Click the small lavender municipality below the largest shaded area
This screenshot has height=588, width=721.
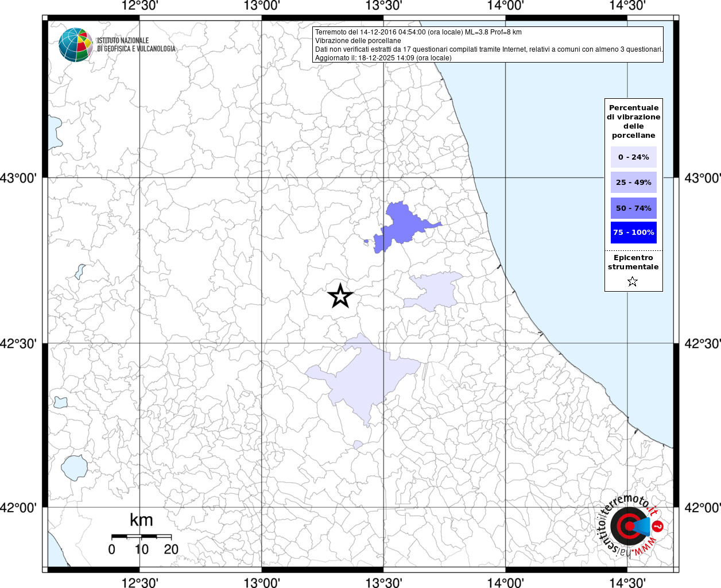pos(358,444)
